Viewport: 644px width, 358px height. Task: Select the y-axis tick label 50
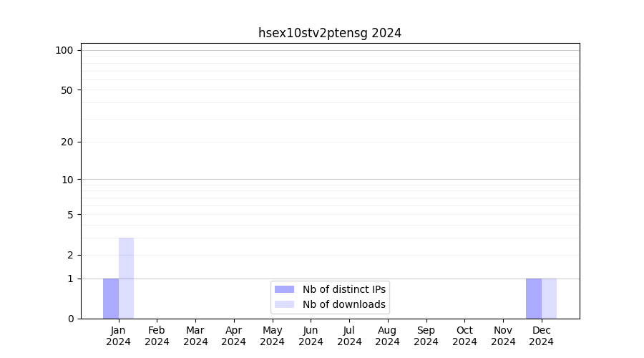[67, 90]
